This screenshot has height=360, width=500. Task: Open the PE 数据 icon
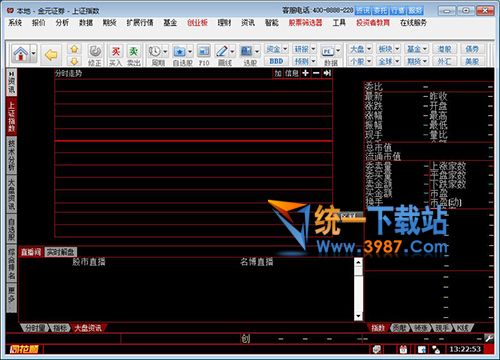point(328,52)
